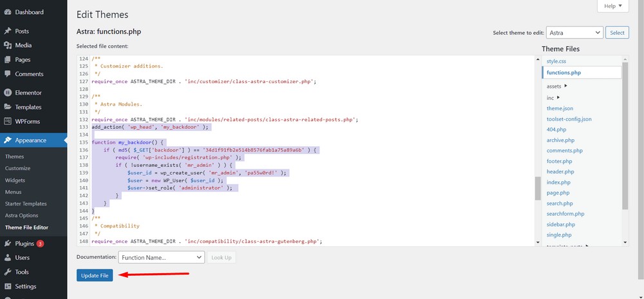644x299 pixels.
Task: Open searchform.php file
Action: click(565, 214)
